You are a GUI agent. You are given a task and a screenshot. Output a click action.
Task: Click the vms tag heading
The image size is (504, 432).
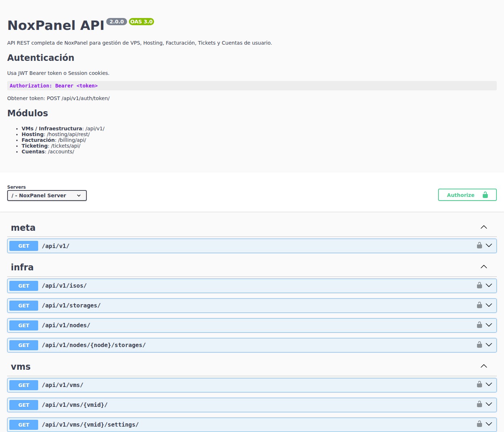(21, 367)
